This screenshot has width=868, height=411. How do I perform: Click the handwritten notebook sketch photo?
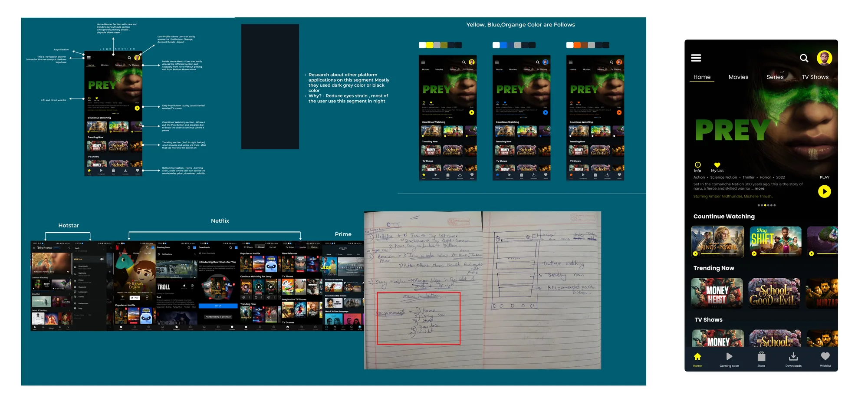(483, 290)
